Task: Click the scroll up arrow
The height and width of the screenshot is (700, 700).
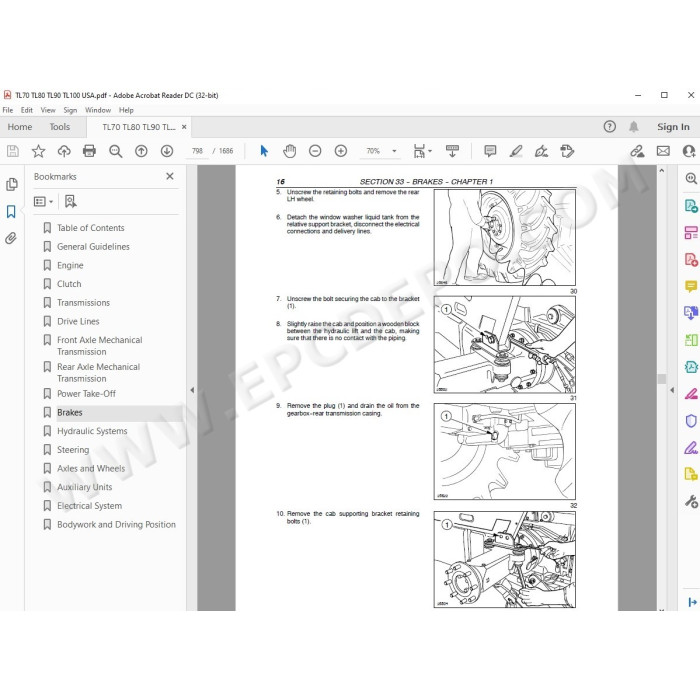Action: coord(662,171)
